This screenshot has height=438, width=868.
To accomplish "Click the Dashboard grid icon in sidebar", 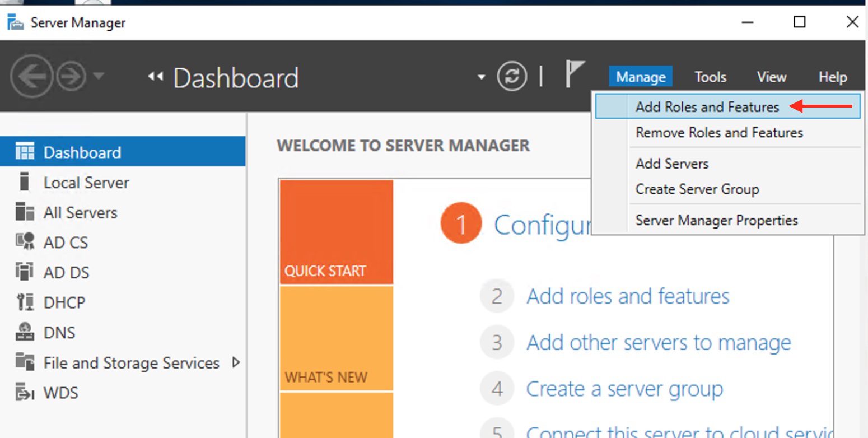I will [25, 152].
